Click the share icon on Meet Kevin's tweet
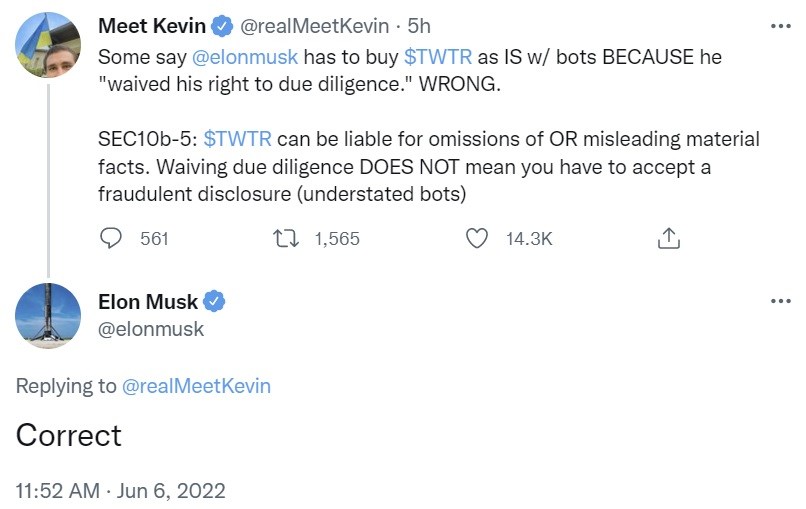The width and height of the screenshot is (806, 509). pyautogui.click(x=669, y=238)
